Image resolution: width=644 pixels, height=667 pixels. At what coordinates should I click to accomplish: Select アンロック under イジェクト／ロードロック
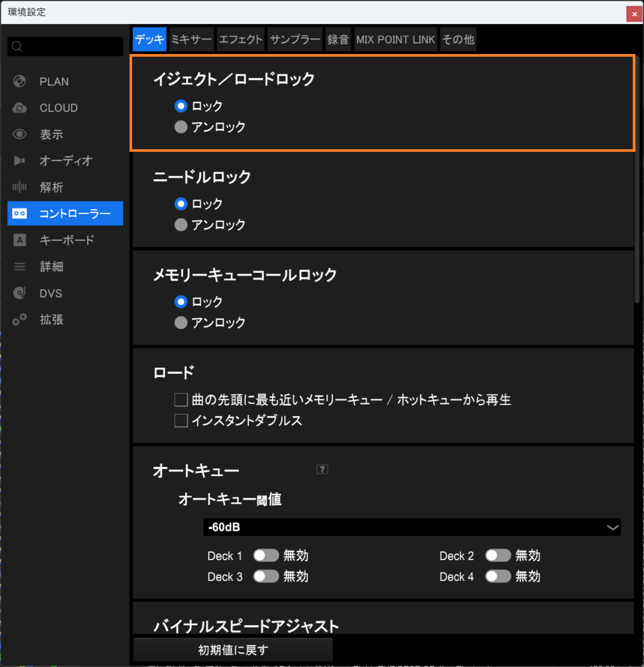coord(181,127)
